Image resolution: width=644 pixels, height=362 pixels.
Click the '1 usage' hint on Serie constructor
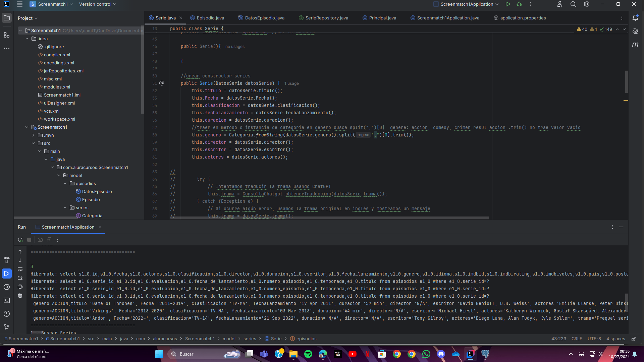[291, 83]
